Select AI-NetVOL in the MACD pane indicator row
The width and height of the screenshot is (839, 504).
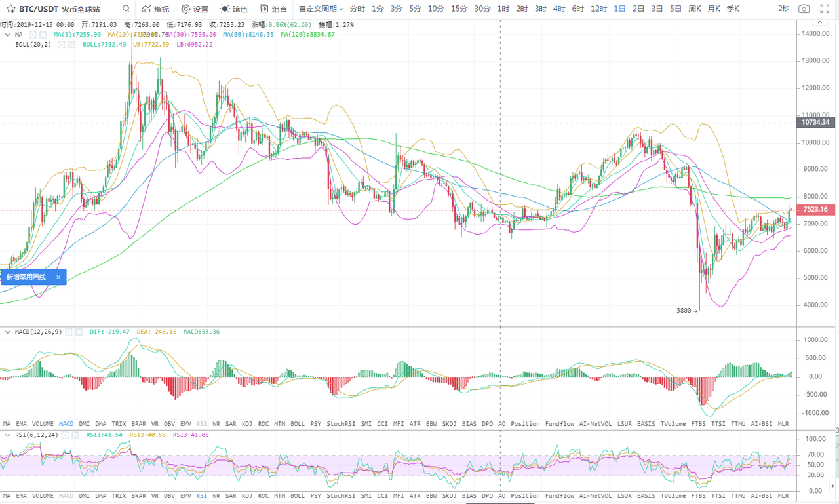[x=595, y=424]
